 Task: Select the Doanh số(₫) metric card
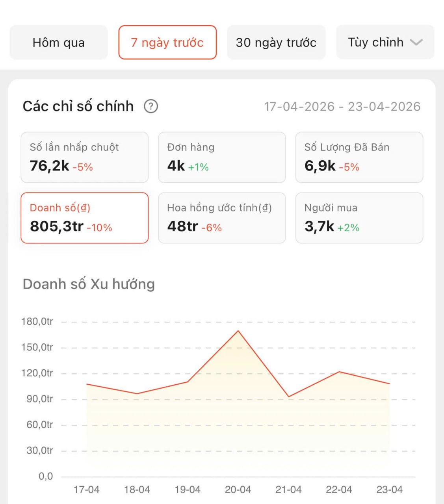click(85, 218)
